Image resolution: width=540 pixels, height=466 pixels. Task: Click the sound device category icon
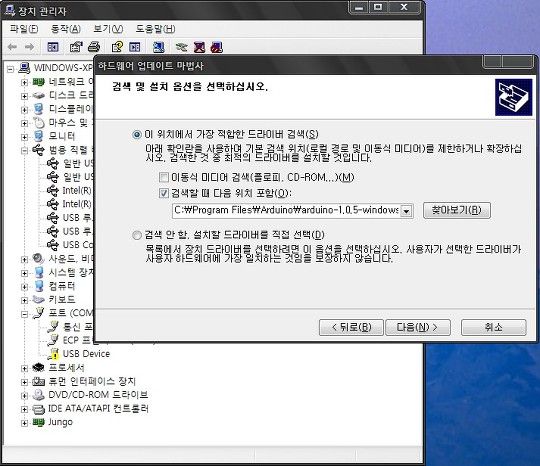39,258
